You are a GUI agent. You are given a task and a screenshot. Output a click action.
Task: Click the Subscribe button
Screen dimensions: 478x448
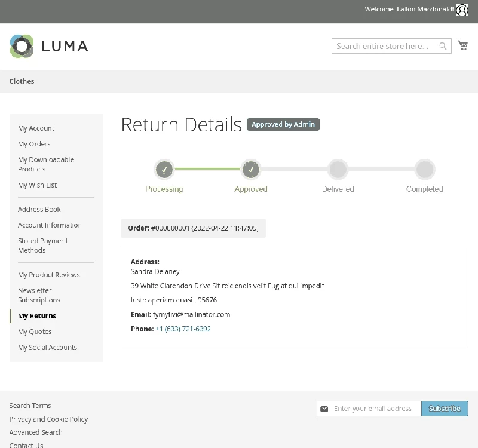pyautogui.click(x=445, y=409)
